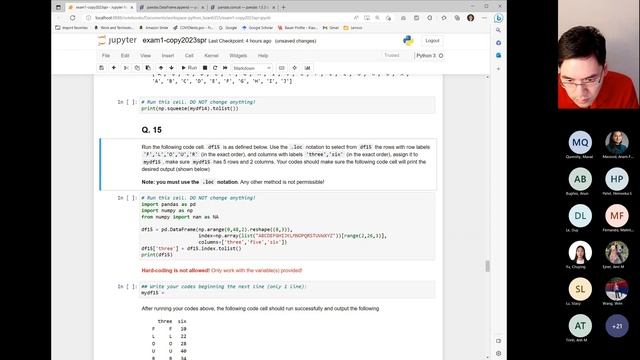
Task: Restart the kernel with the circular arrow icon
Action: (215, 68)
